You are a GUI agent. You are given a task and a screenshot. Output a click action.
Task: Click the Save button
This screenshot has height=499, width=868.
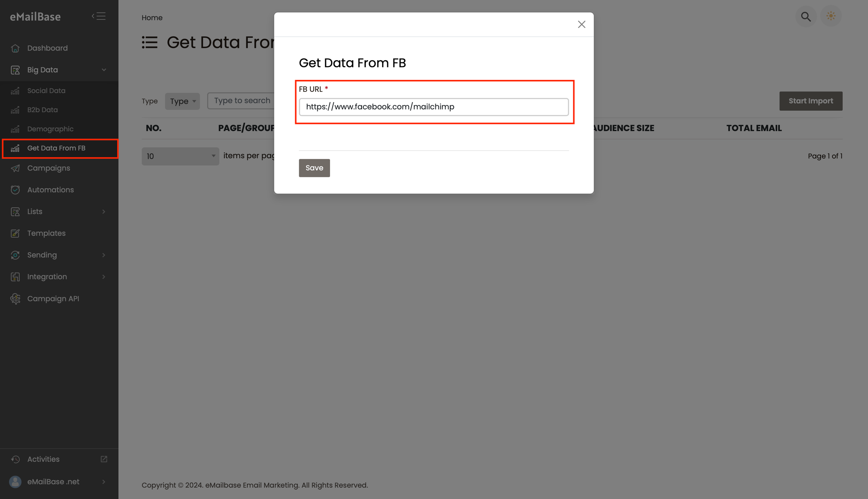(x=314, y=168)
